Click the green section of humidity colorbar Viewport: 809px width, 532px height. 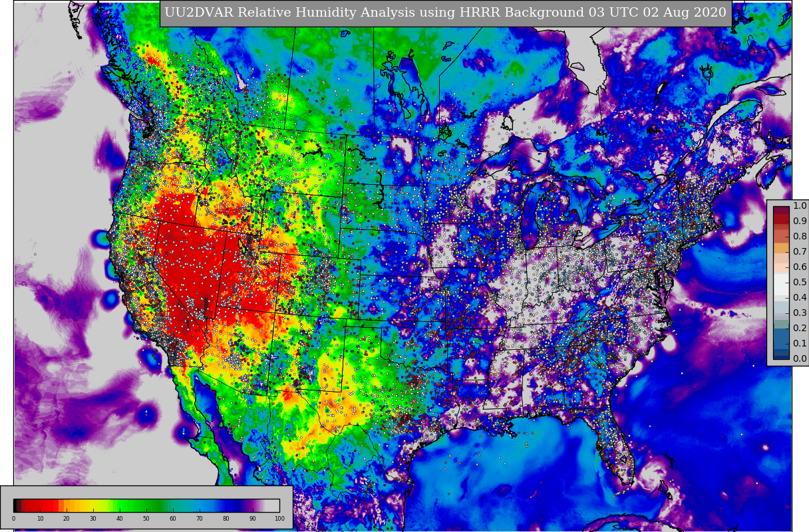pyautogui.click(x=140, y=505)
